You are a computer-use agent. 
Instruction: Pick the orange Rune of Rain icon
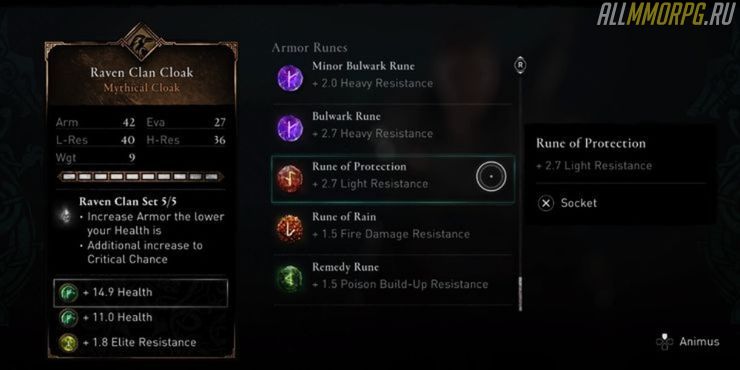click(290, 229)
